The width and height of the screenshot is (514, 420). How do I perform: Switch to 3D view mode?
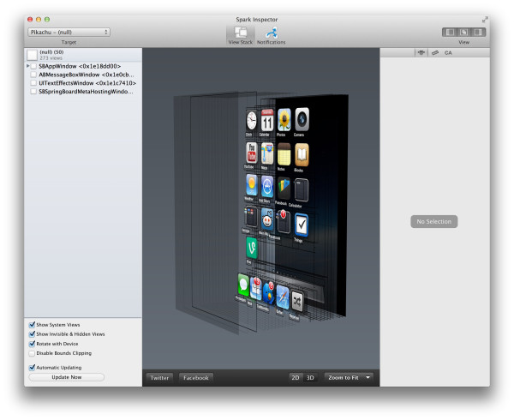point(310,377)
